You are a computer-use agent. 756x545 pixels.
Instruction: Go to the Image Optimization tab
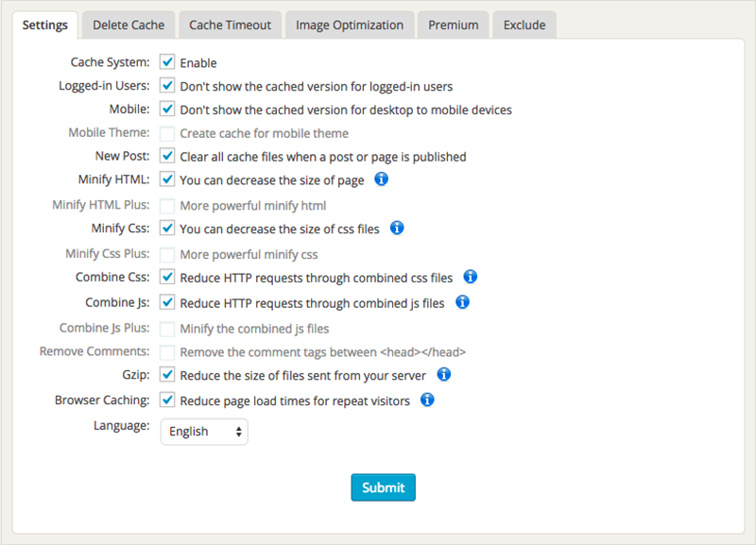(x=350, y=25)
